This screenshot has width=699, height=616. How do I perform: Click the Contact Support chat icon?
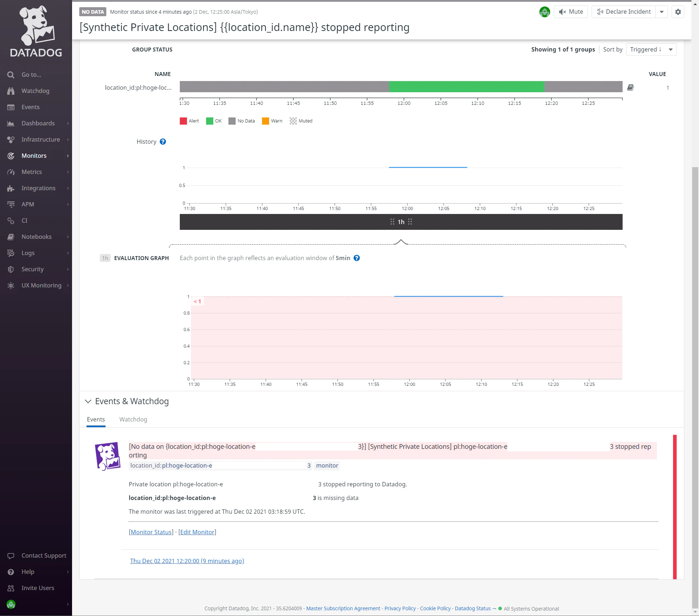coord(11,556)
